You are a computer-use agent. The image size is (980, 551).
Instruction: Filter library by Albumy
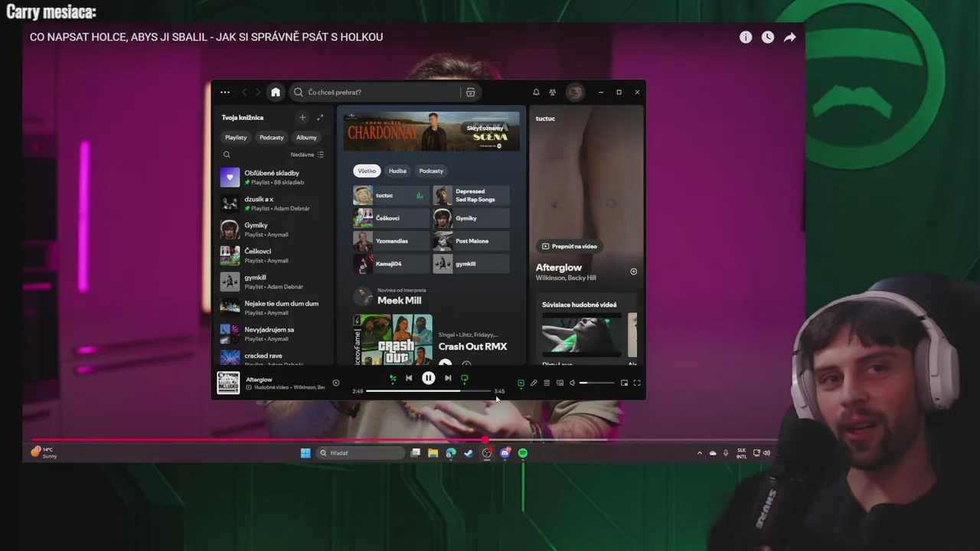point(306,137)
